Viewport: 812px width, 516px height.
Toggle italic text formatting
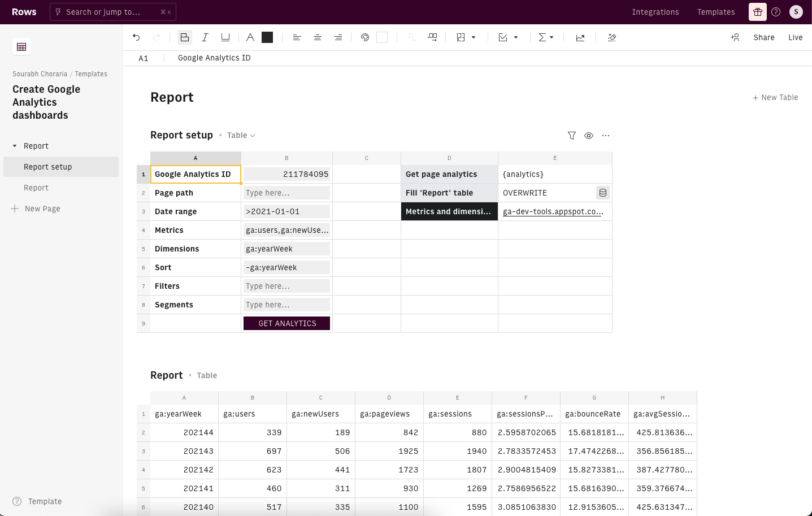click(x=205, y=37)
